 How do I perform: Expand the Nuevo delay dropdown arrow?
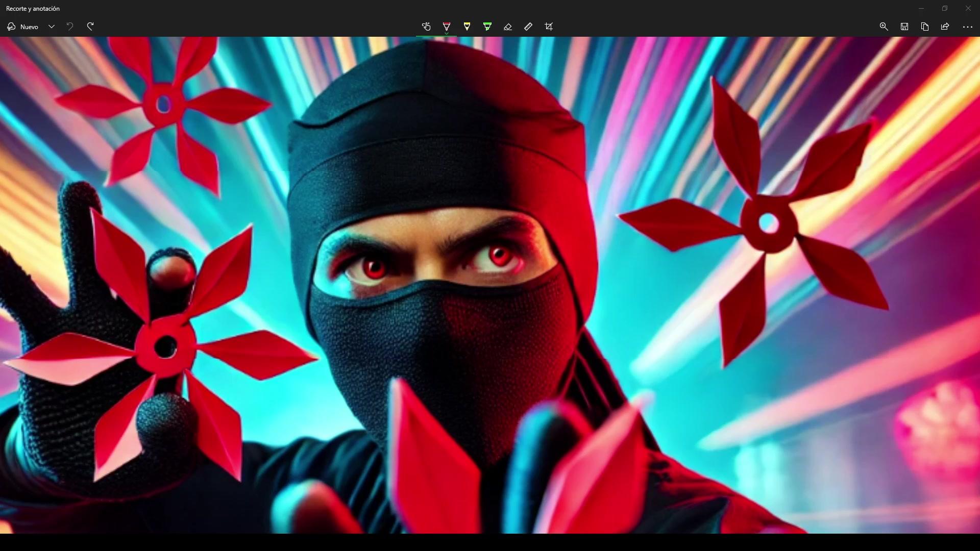(52, 27)
